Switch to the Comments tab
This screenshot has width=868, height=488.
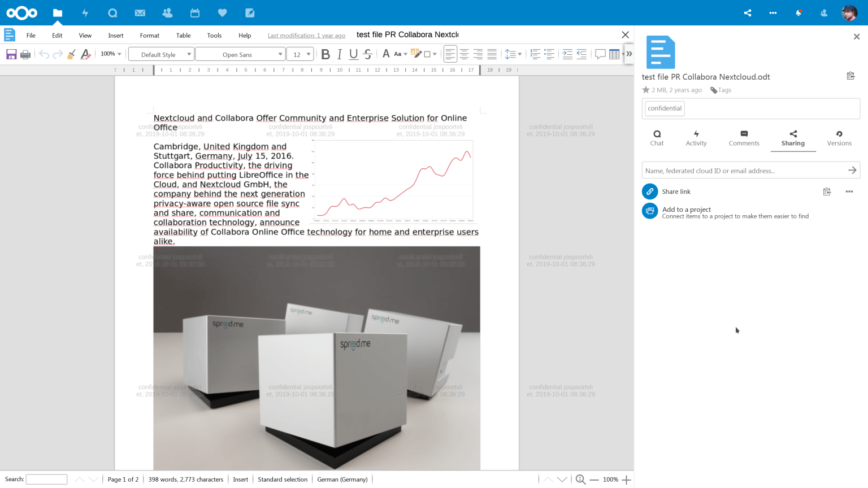pos(744,137)
